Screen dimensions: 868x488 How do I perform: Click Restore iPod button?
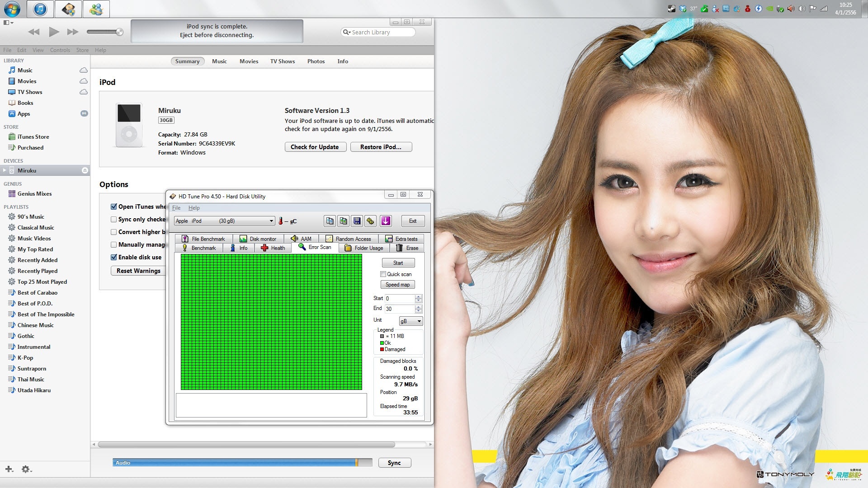(x=381, y=147)
